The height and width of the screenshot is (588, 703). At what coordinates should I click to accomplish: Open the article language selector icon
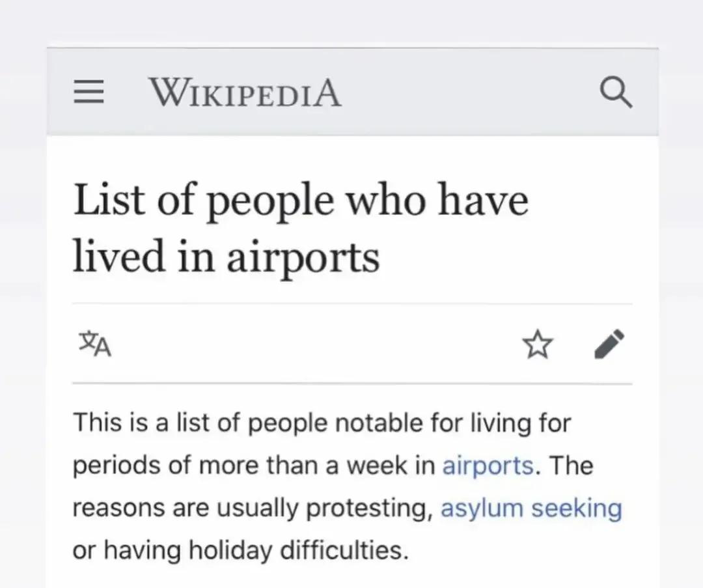pos(95,344)
